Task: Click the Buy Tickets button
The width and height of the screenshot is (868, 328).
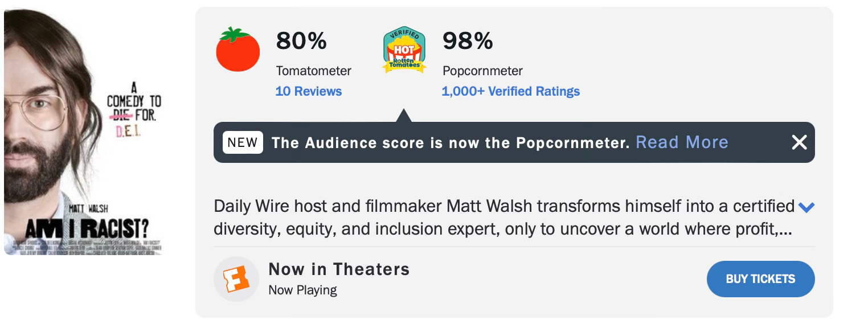Action: pos(760,279)
